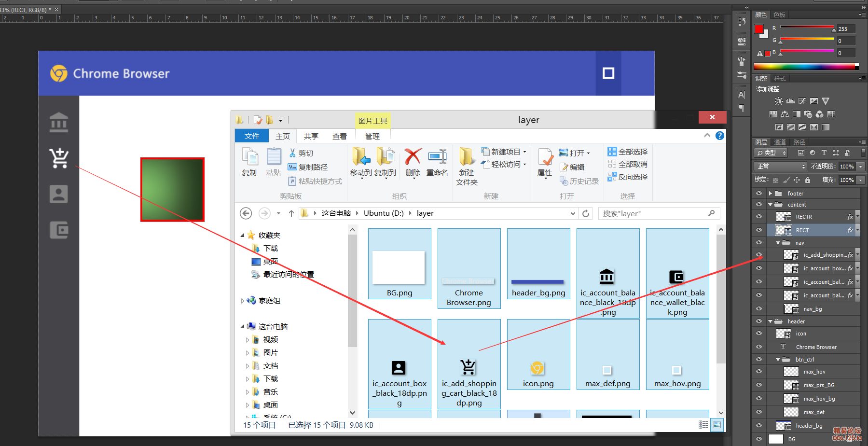This screenshot has width=868, height=446.
Task: Toggle visibility of the nav_bg layer
Action: pyautogui.click(x=759, y=309)
